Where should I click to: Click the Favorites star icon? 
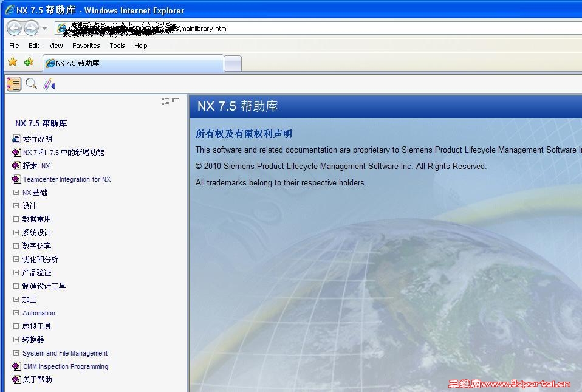coord(13,61)
